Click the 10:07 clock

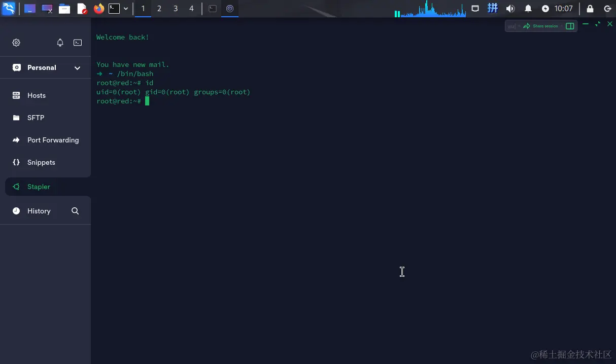click(564, 9)
